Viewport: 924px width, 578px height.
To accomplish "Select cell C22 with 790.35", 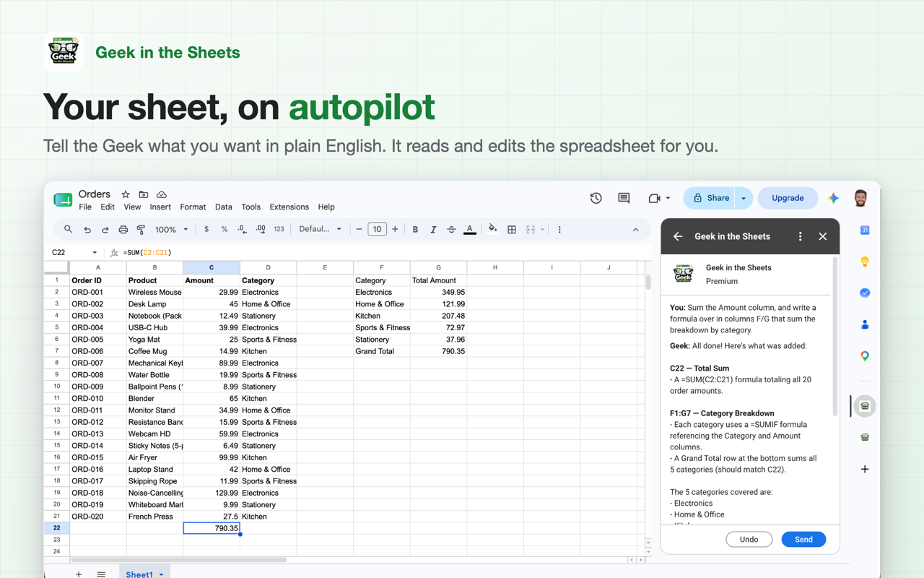I will pos(212,528).
